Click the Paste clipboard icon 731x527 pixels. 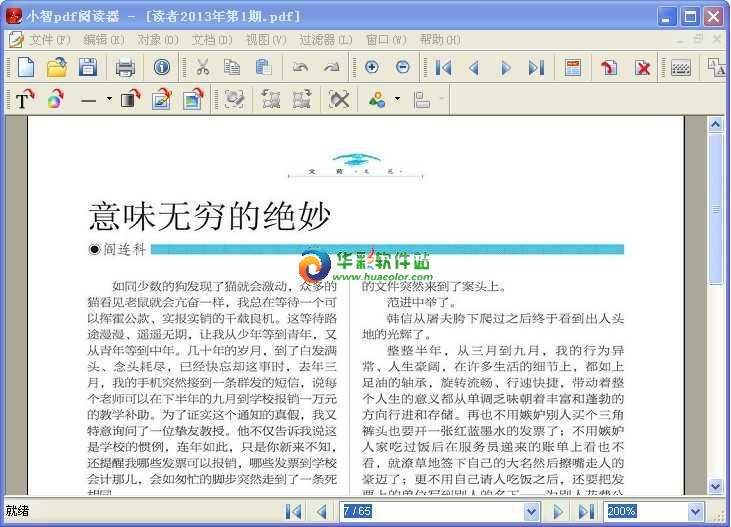(x=263, y=68)
